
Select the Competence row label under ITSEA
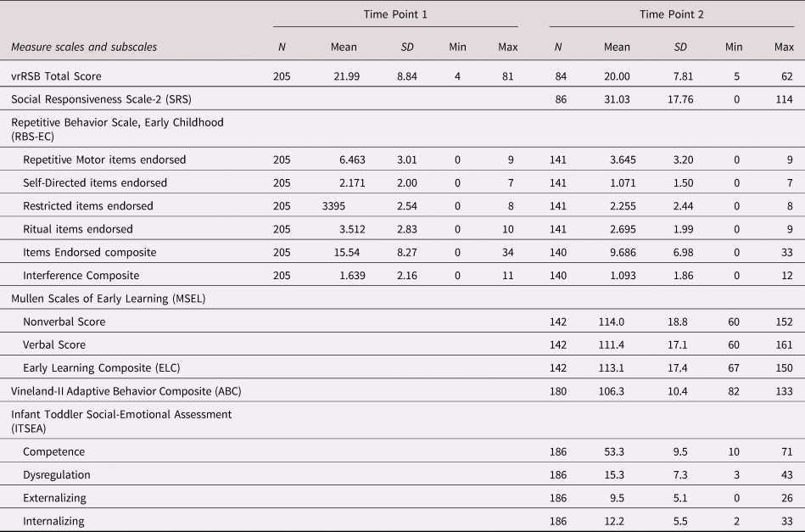pos(53,451)
